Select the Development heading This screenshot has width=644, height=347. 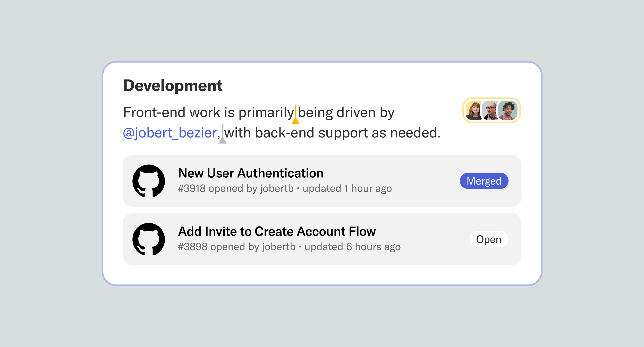pyautogui.click(x=173, y=86)
